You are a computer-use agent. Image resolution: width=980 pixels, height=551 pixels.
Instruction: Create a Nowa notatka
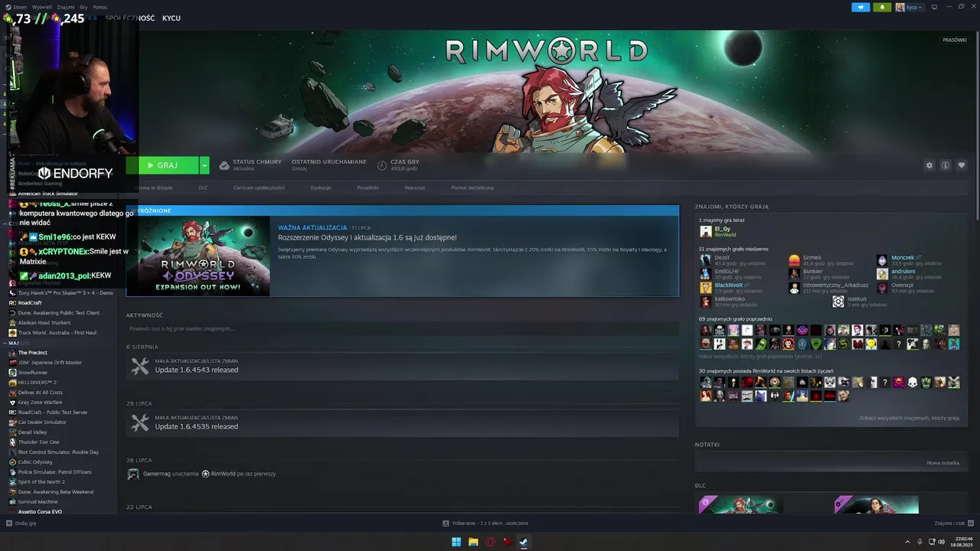pyautogui.click(x=942, y=462)
